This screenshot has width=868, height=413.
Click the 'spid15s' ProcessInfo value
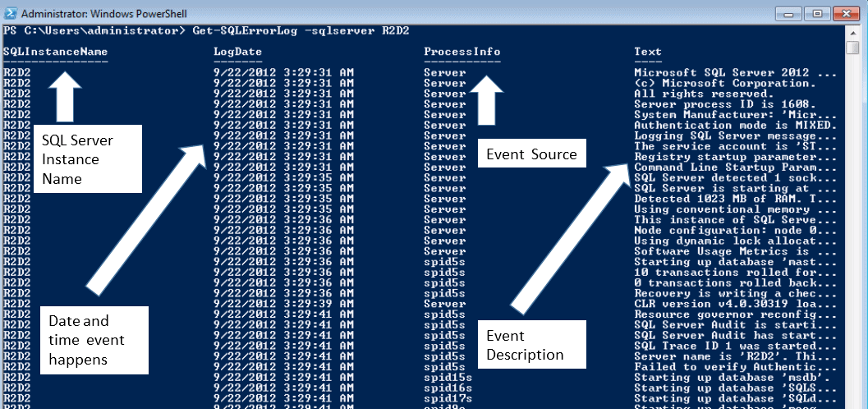tap(448, 378)
